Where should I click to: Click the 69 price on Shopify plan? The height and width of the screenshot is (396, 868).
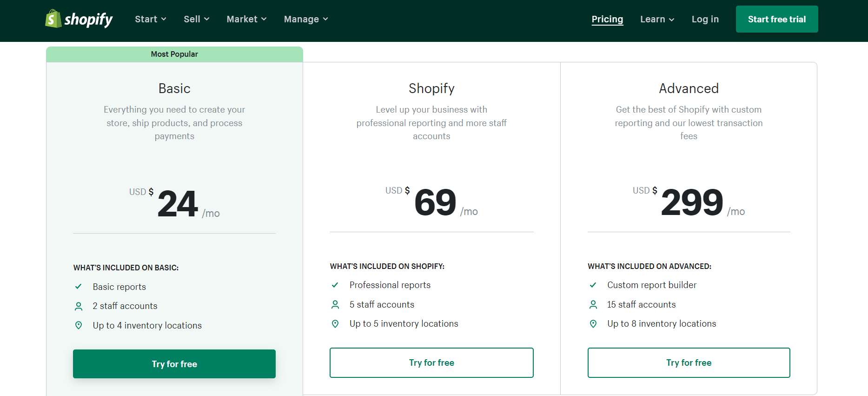(435, 202)
